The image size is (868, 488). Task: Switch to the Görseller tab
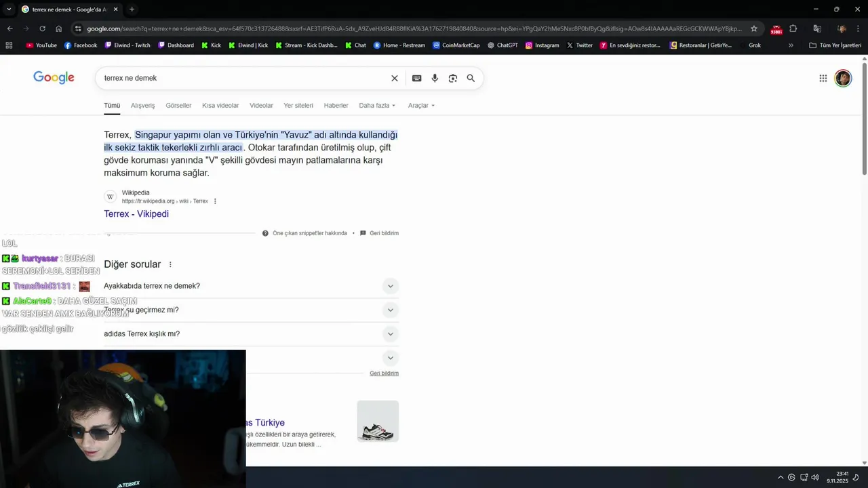pos(178,106)
